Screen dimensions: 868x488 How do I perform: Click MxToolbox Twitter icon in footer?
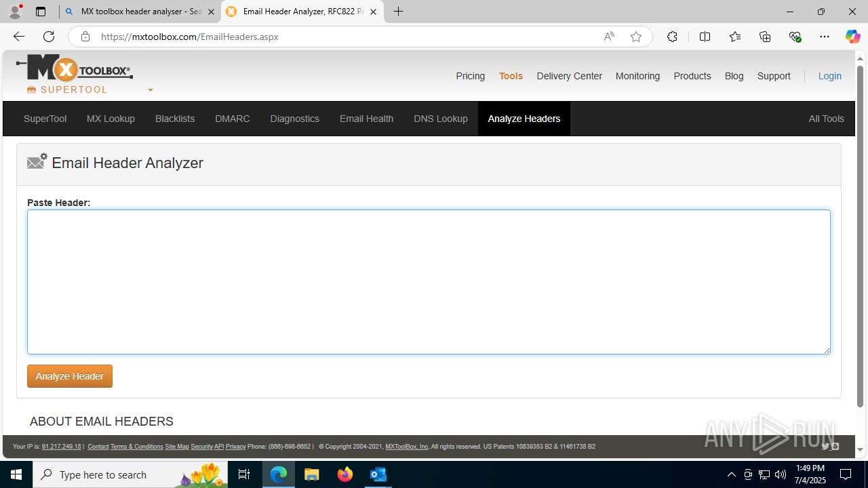(825, 446)
